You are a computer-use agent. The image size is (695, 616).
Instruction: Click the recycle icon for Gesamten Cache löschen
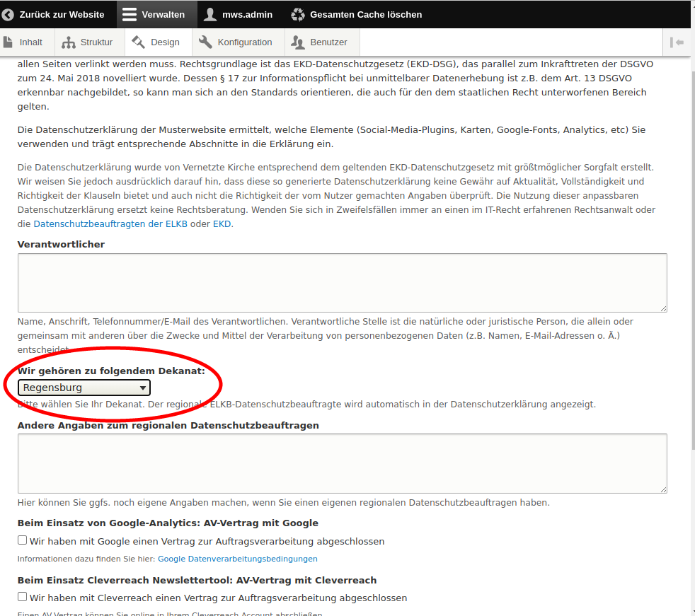pos(298,14)
